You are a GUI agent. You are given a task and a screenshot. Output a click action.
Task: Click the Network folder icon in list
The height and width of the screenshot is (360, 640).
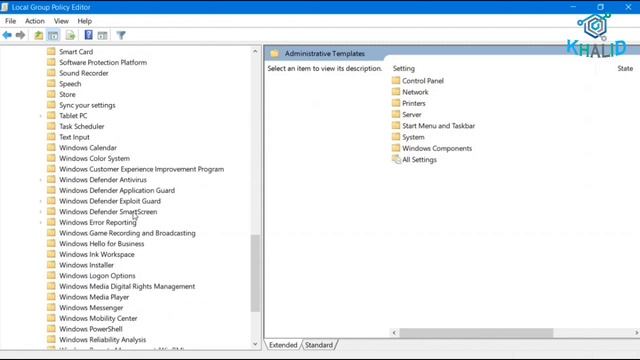coord(396,92)
